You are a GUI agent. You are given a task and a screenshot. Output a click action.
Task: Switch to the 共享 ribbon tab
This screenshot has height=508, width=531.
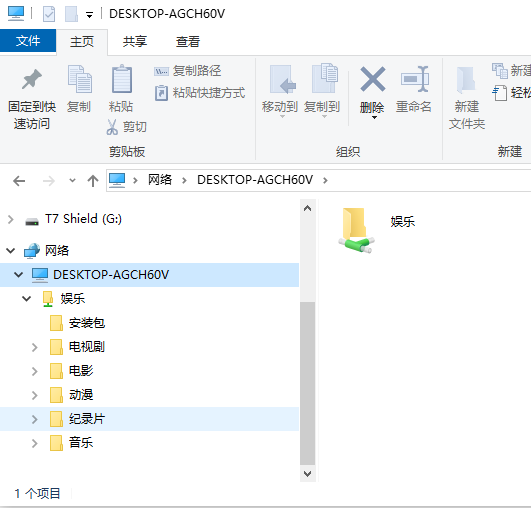tap(135, 42)
